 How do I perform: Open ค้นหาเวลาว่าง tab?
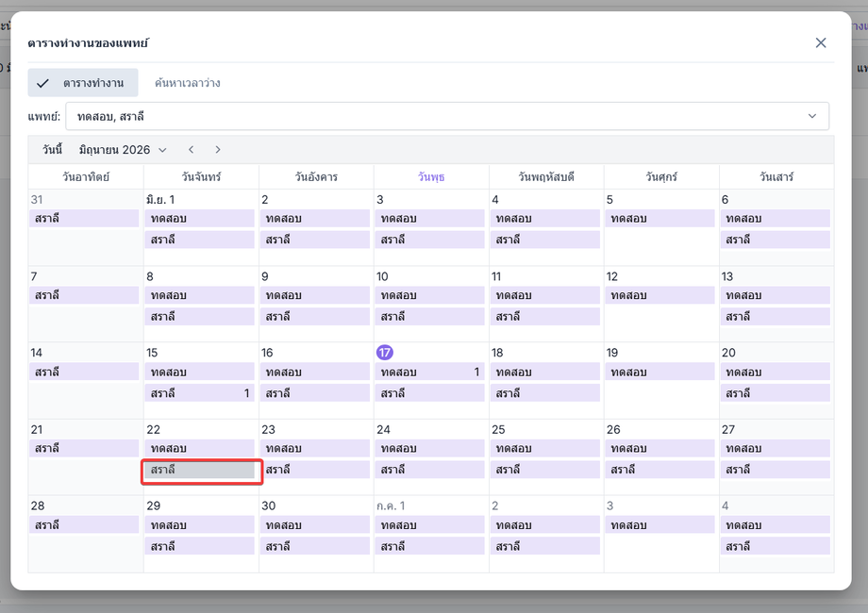[188, 83]
